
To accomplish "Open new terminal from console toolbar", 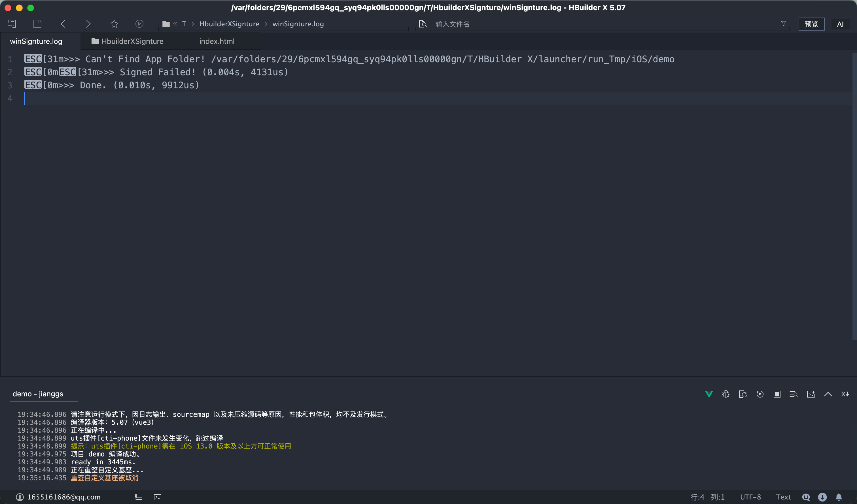I will tap(811, 394).
